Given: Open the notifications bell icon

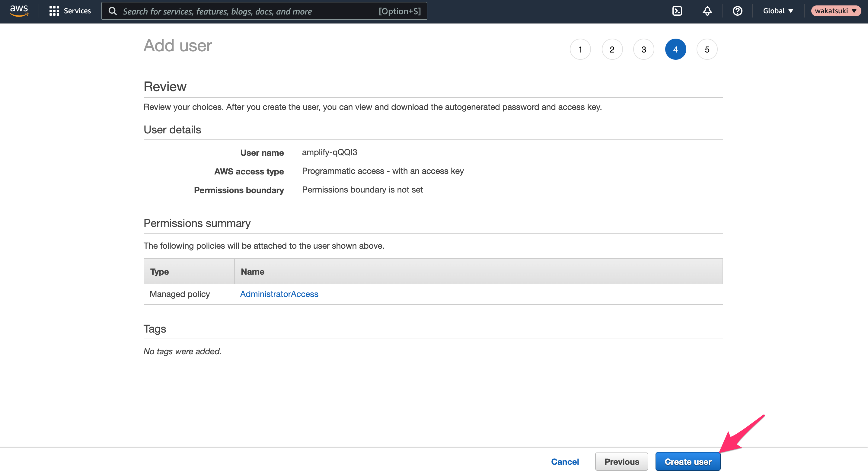Looking at the screenshot, I should 707,11.
